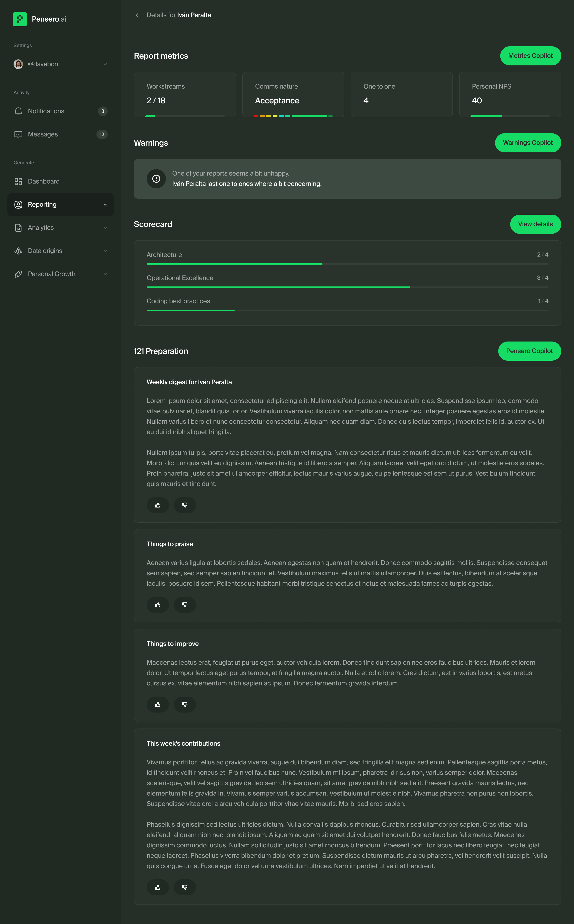Click the warning alert circle icon

click(156, 179)
